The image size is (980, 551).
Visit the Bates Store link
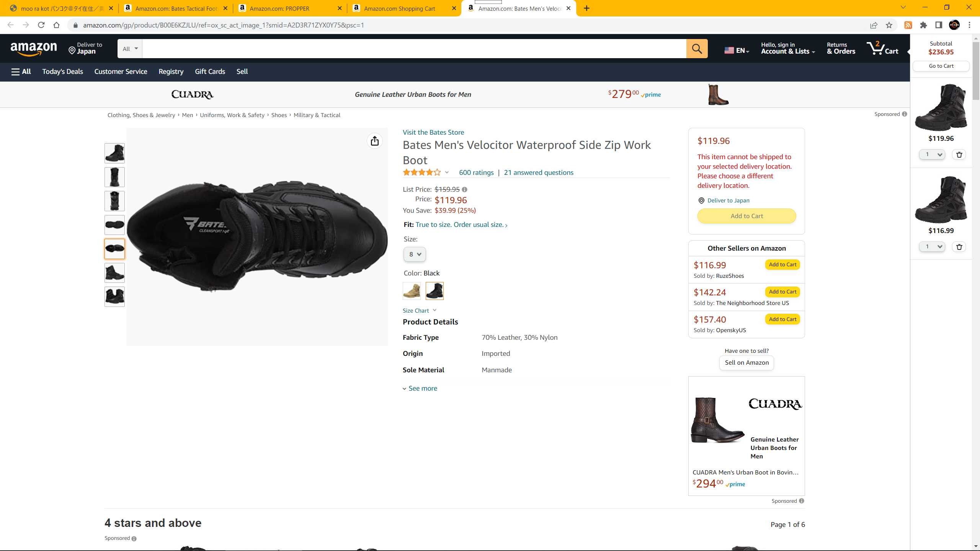(433, 132)
